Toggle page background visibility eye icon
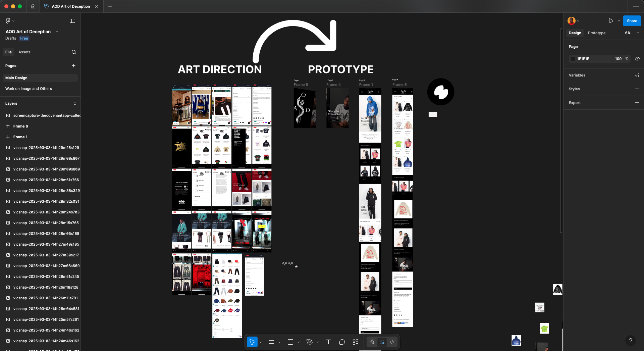 tap(637, 59)
